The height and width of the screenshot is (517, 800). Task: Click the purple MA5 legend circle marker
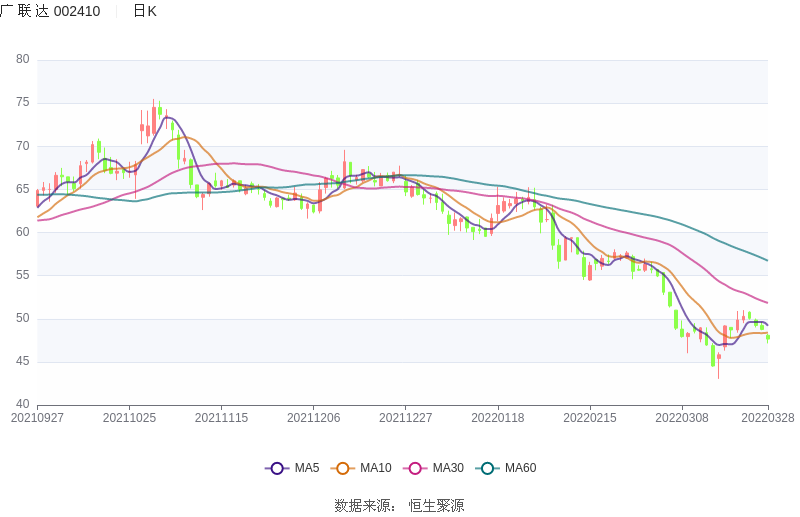pyautogui.click(x=277, y=468)
